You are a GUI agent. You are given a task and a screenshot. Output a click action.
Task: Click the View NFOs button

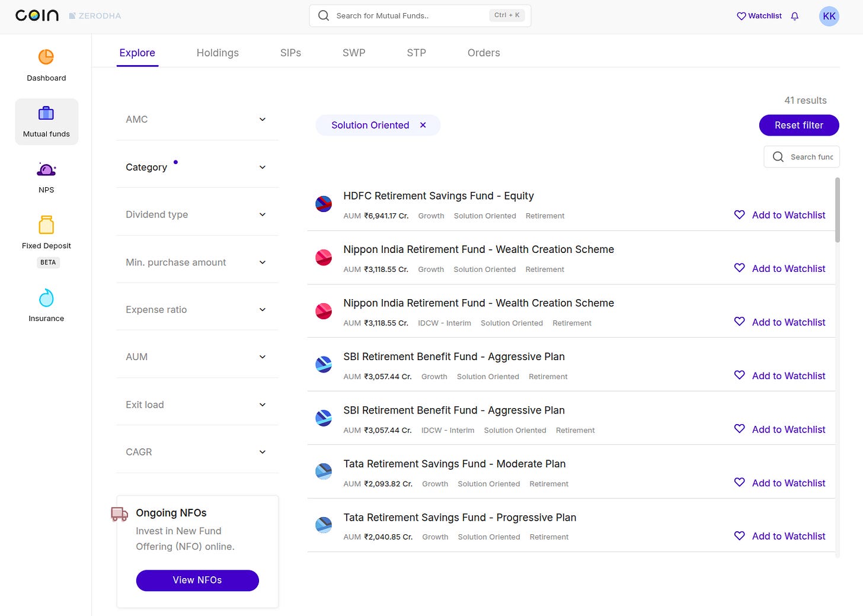tap(197, 580)
